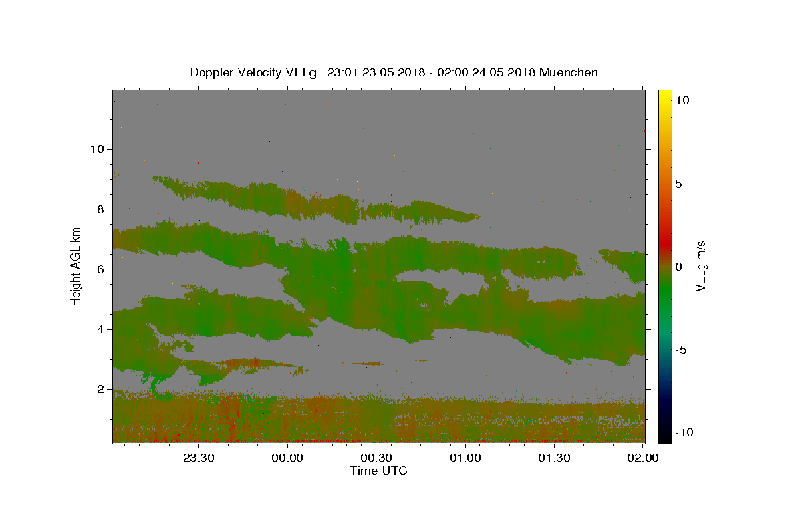Click height axis label '4'
Viewport: 798px width, 532px height.
click(100, 329)
